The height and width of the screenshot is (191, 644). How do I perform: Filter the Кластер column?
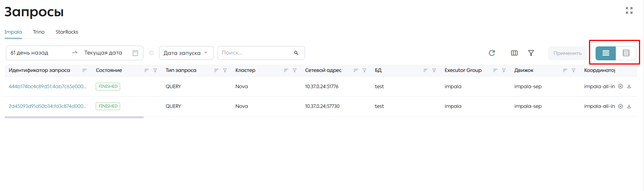point(294,70)
